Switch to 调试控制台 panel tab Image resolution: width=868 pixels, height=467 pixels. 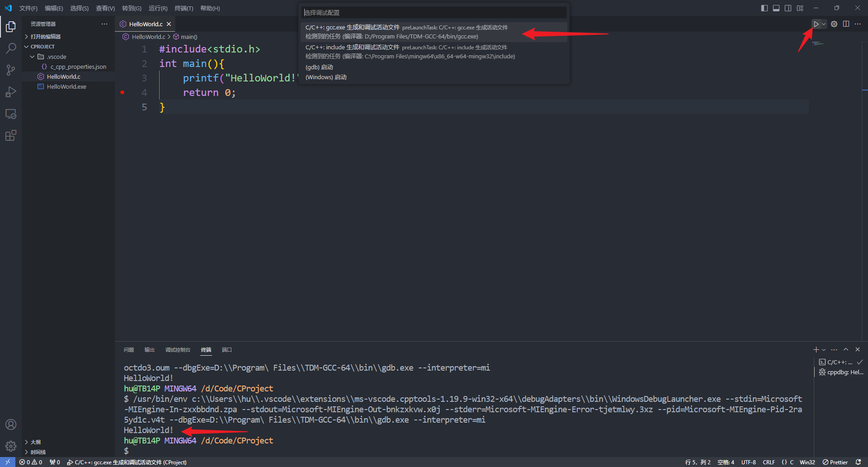click(178, 350)
